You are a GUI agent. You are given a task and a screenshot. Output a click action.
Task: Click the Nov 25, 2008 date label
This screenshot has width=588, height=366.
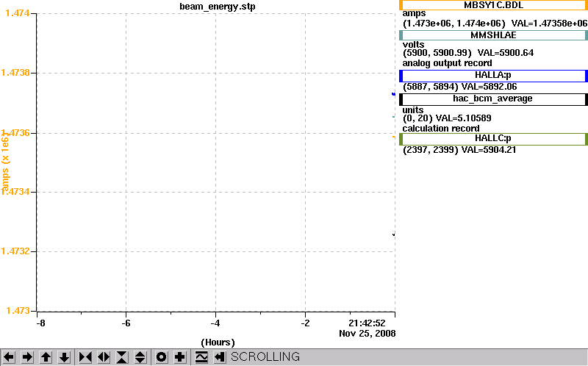pyautogui.click(x=367, y=334)
